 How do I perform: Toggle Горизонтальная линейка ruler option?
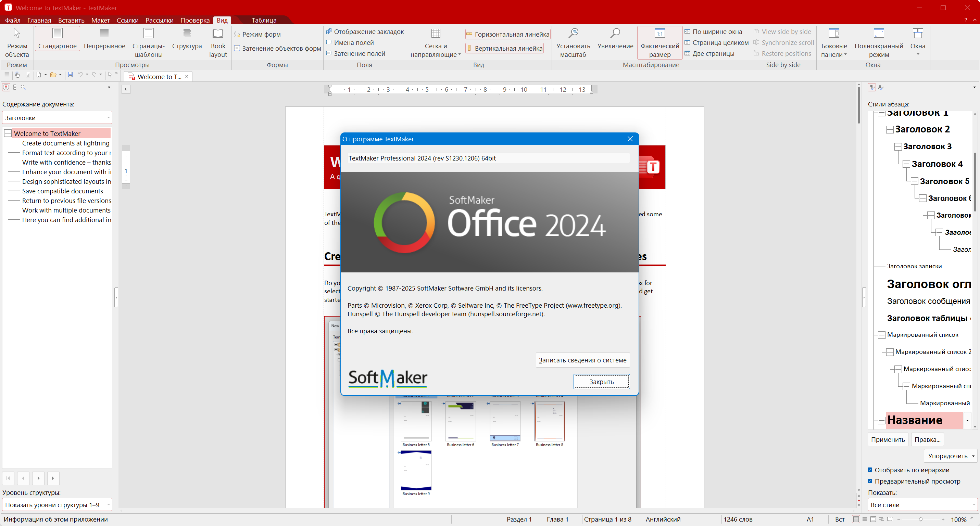507,35
